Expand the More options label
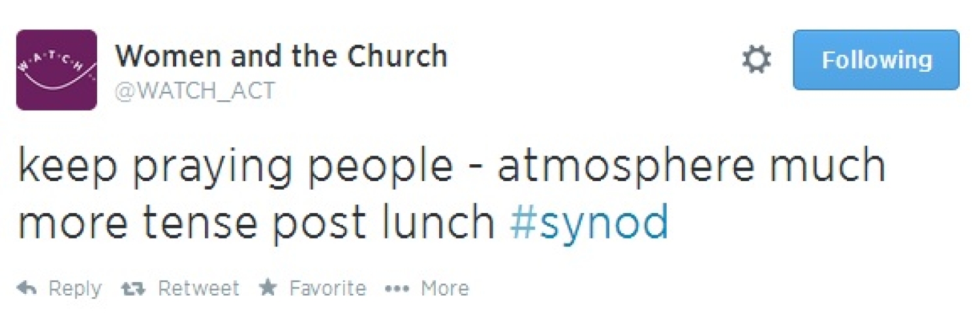The image size is (980, 314). pyautogui.click(x=444, y=288)
